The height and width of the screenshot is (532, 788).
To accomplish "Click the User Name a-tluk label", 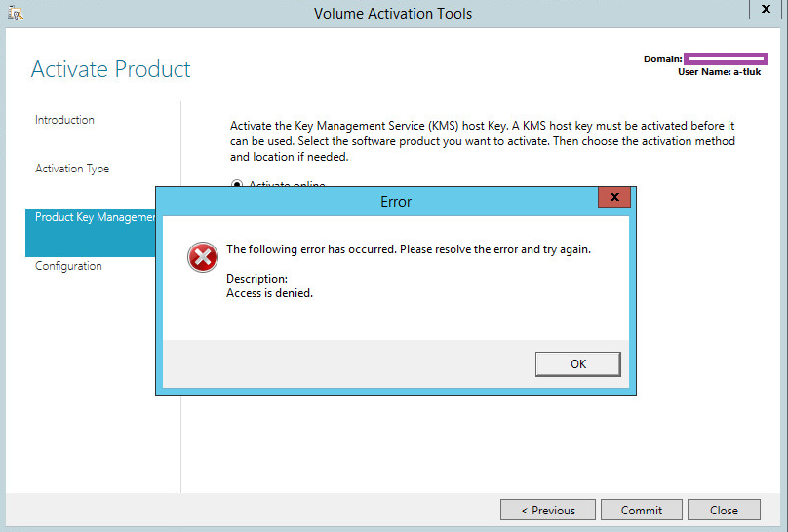I will tap(720, 72).
